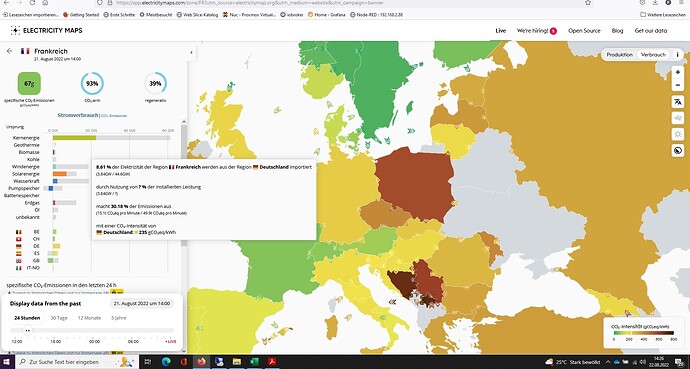Zoom out on the map
The width and height of the screenshot is (690, 369).
(x=678, y=84)
